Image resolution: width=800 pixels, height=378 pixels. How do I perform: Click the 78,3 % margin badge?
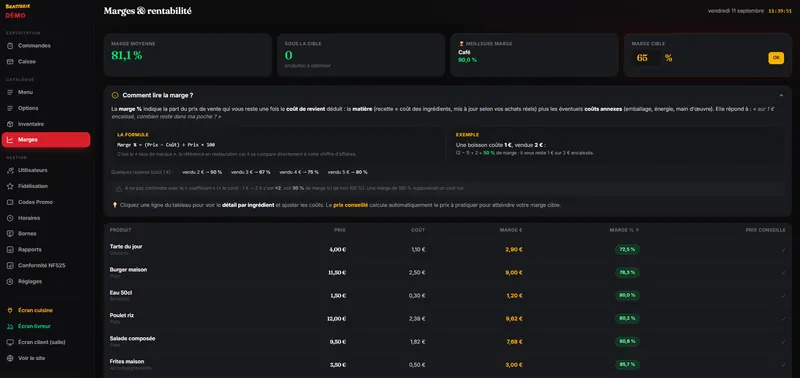click(x=628, y=272)
